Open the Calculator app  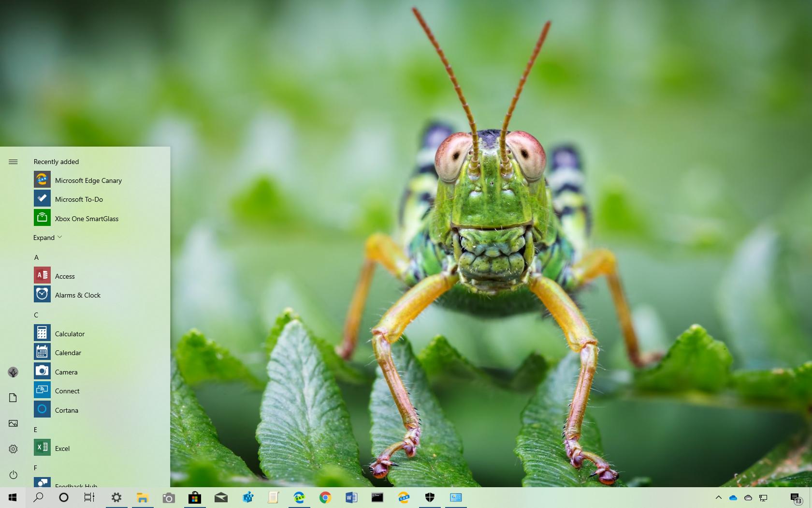coord(70,333)
